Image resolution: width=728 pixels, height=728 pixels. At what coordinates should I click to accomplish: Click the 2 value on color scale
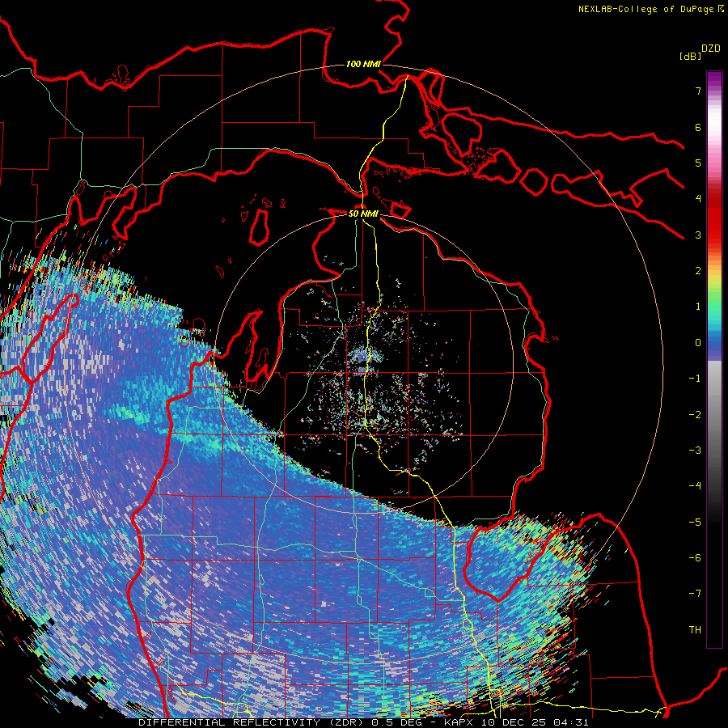coord(698,271)
